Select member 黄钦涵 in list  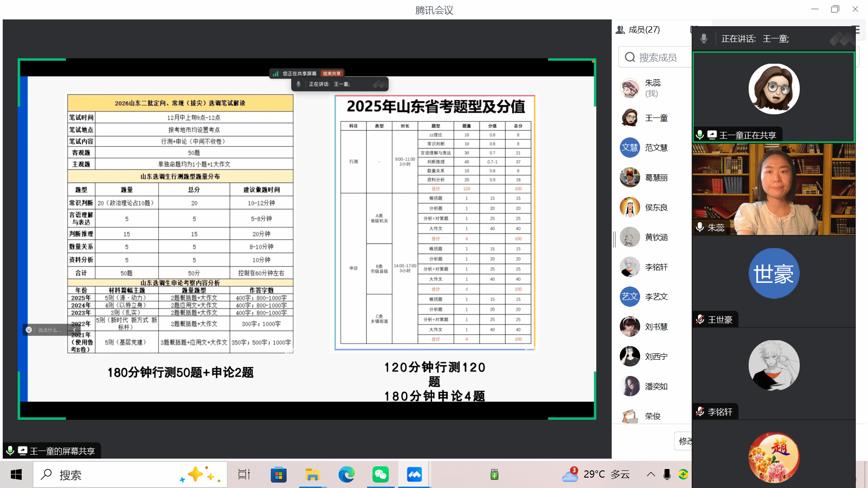pyautogui.click(x=656, y=237)
